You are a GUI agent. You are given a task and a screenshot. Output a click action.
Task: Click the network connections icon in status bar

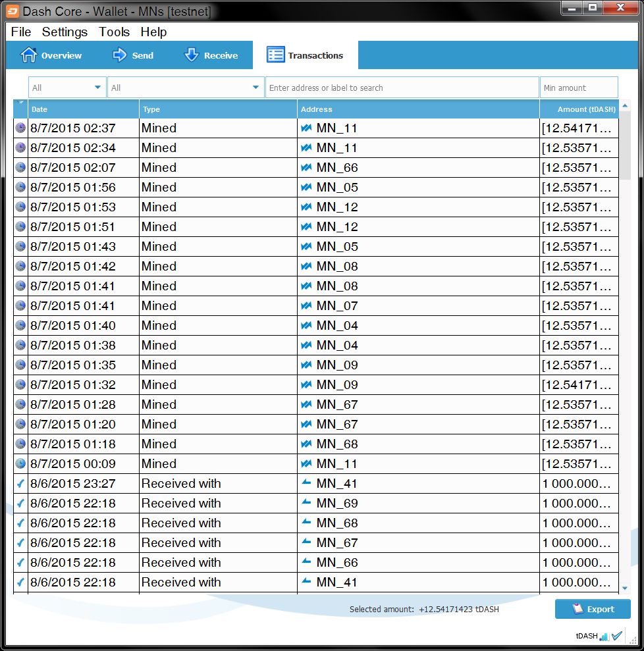point(604,637)
